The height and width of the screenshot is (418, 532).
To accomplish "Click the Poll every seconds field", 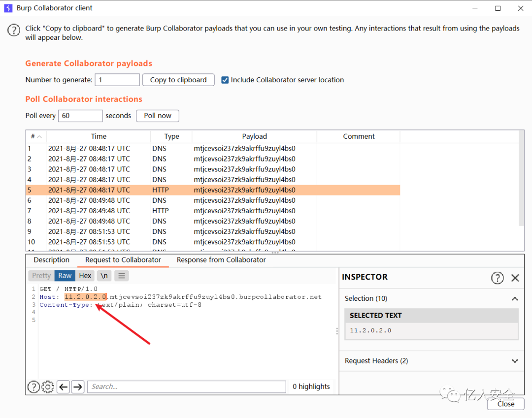I will point(80,116).
